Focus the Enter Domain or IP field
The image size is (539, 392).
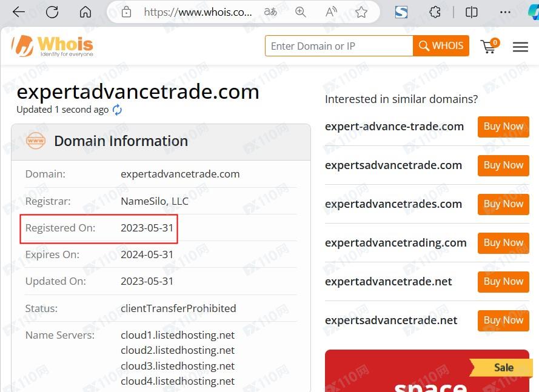[x=339, y=45]
